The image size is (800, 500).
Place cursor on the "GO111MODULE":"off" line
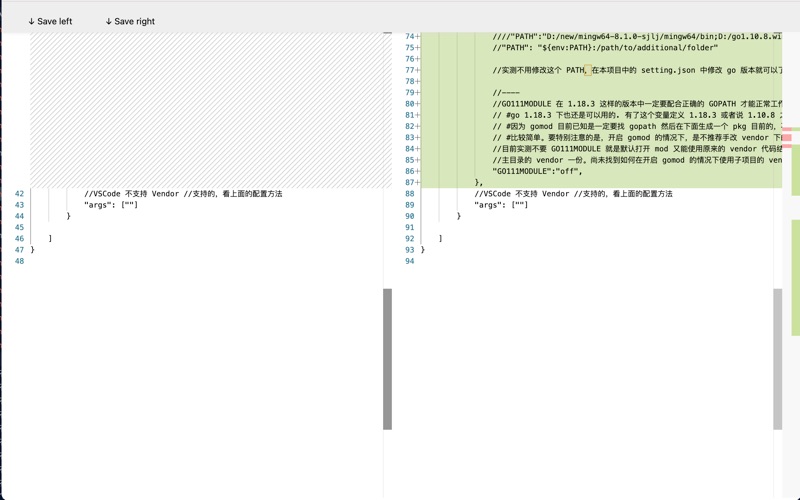click(537, 171)
